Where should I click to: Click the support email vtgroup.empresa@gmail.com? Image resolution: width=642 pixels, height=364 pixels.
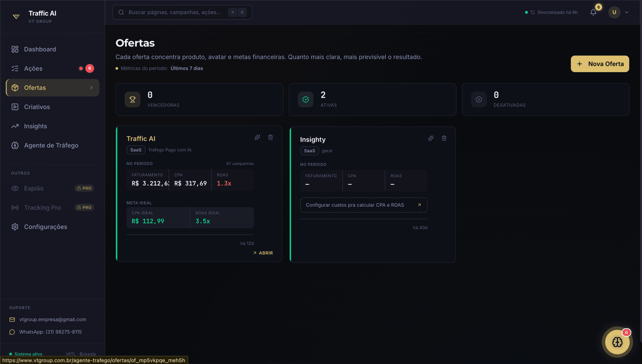[53, 320]
